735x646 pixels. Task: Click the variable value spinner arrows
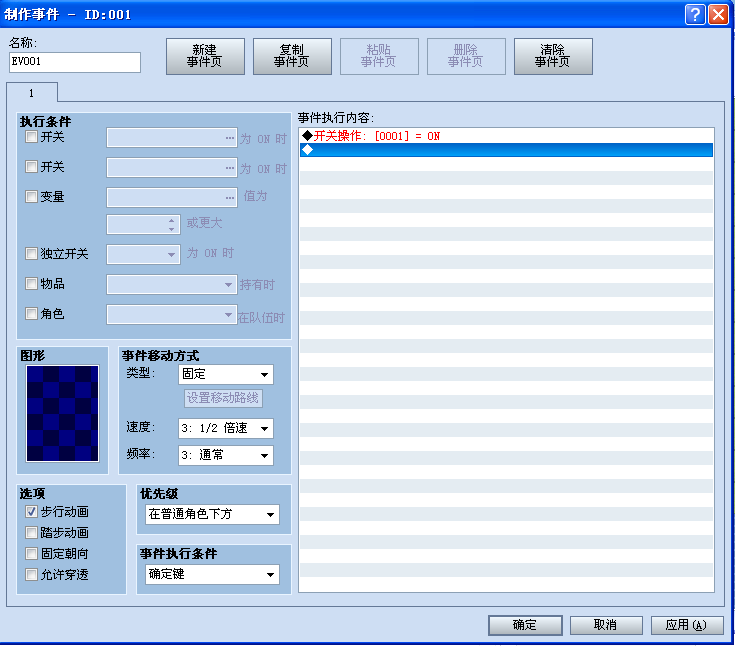click(172, 225)
